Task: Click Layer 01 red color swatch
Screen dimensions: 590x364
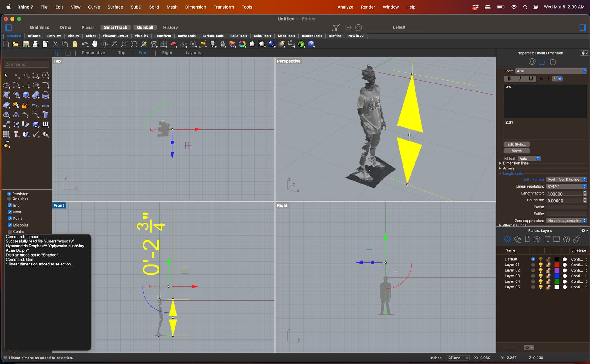Action: coord(557,265)
